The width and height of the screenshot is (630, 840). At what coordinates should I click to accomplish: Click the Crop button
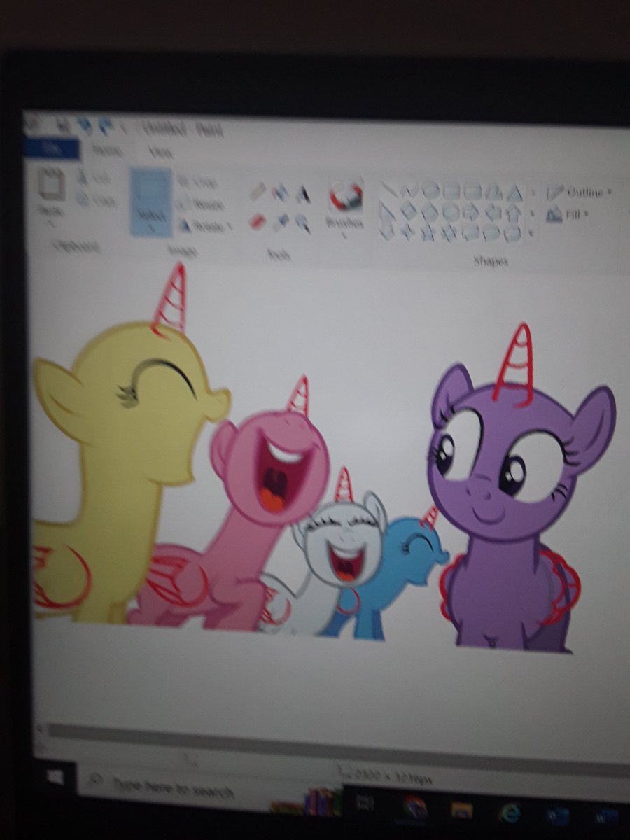pyautogui.click(x=198, y=182)
